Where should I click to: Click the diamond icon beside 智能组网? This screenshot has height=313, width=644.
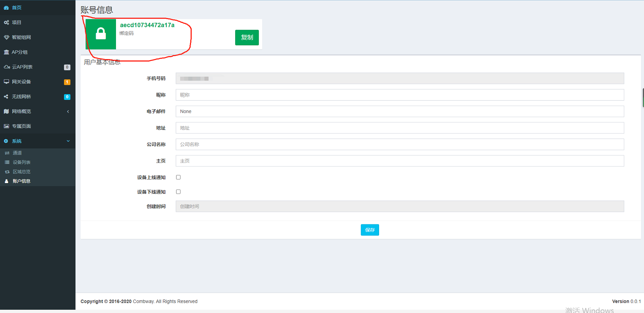[6, 37]
